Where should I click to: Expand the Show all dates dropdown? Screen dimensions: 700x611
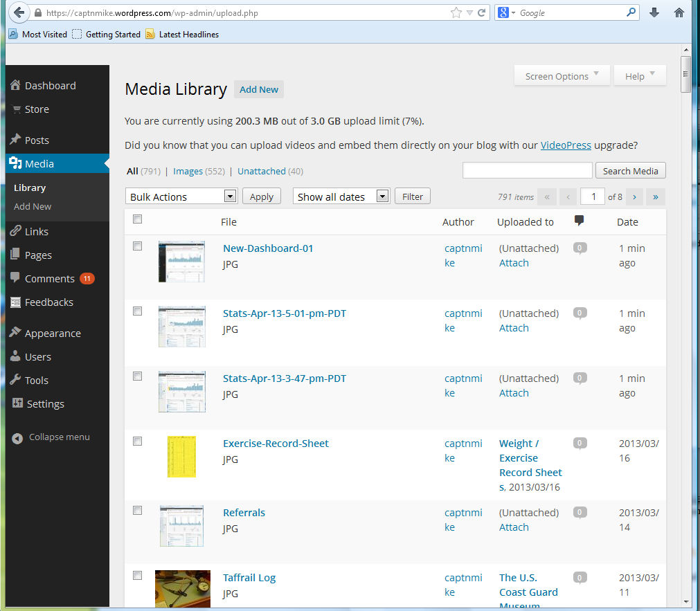click(x=341, y=197)
